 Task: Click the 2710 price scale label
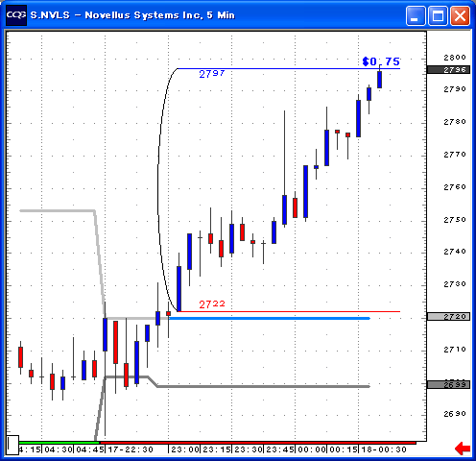tap(455, 350)
